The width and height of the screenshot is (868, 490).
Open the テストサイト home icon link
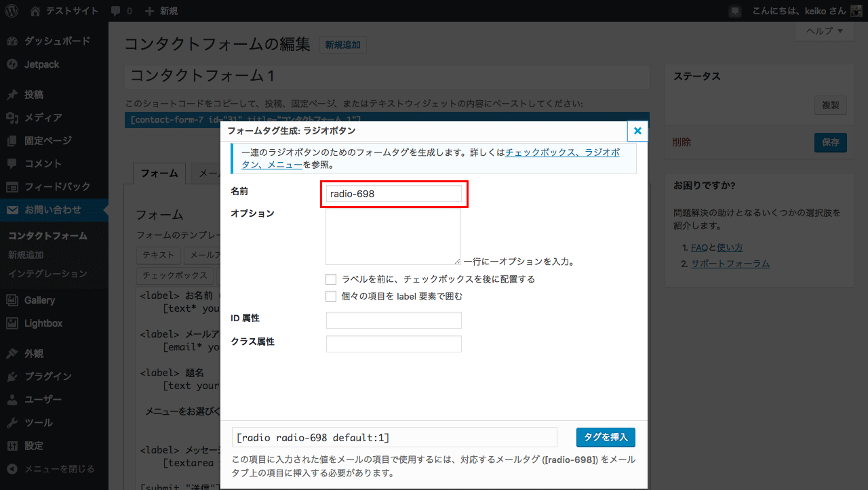(x=35, y=11)
